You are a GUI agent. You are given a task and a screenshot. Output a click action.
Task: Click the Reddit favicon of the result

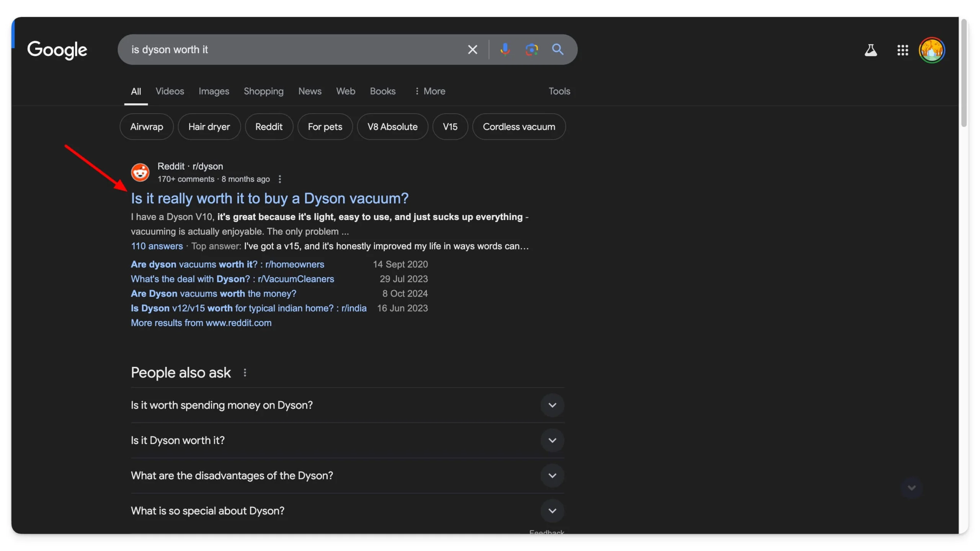click(140, 173)
